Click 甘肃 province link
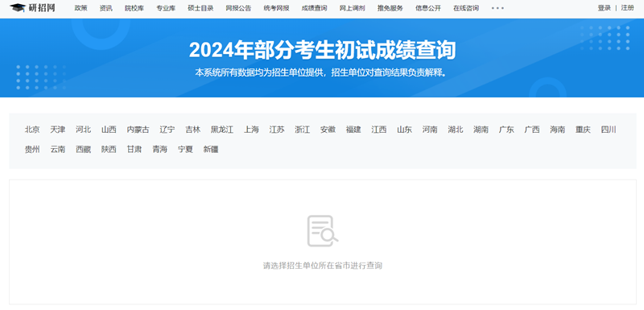Screen dimensions: 644x310 pos(134,150)
